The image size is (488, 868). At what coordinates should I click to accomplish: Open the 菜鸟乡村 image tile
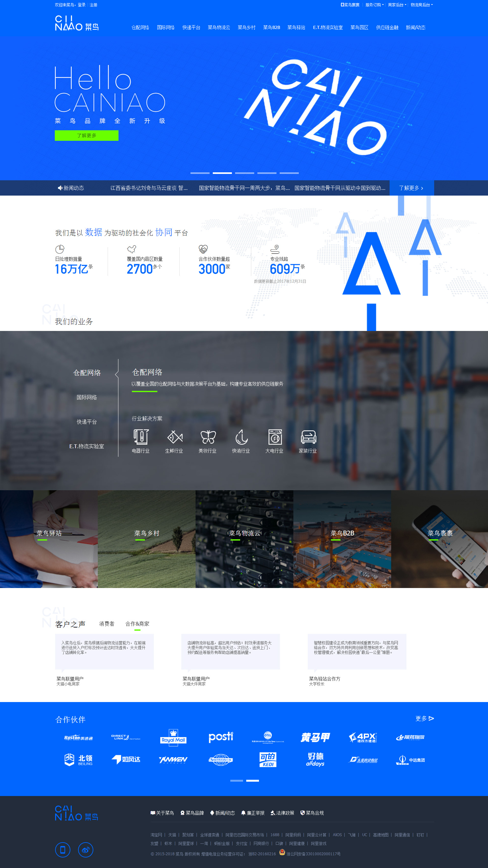(x=147, y=539)
